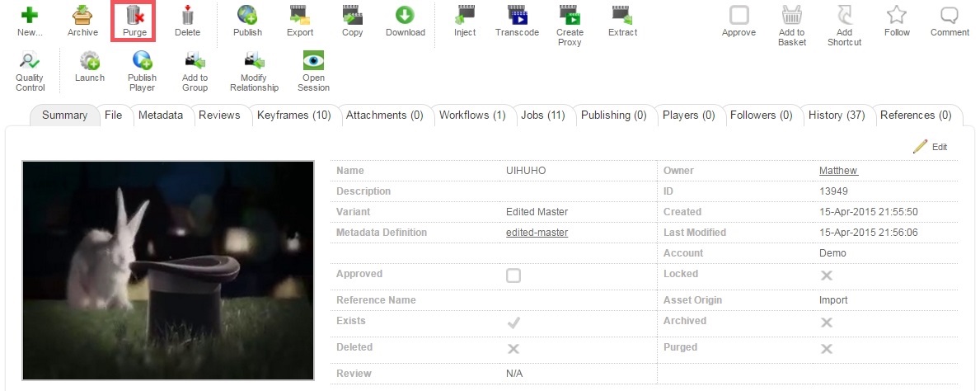The height and width of the screenshot is (391, 980).
Task: Archive this asset using the Archive icon
Action: pyautogui.click(x=82, y=16)
